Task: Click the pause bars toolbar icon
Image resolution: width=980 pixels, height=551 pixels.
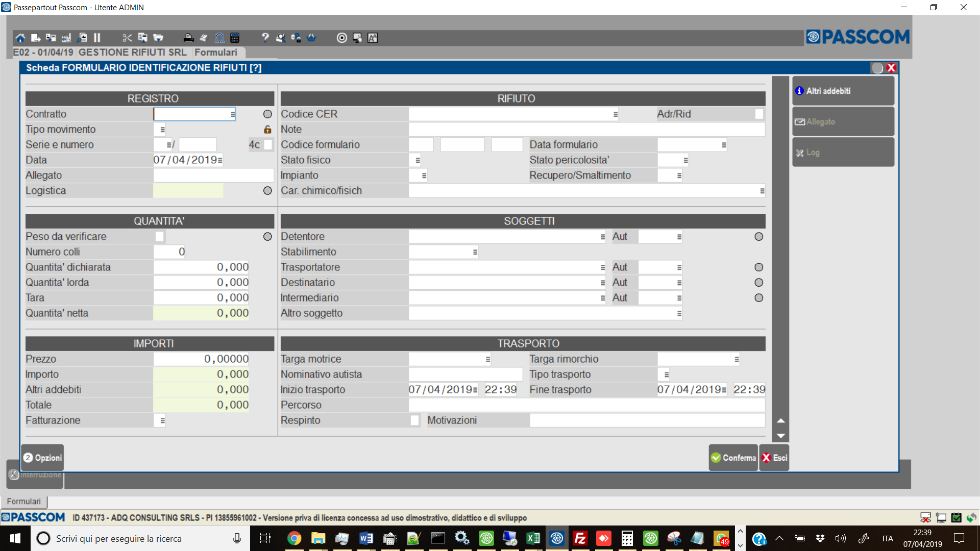Action: pyautogui.click(x=97, y=38)
